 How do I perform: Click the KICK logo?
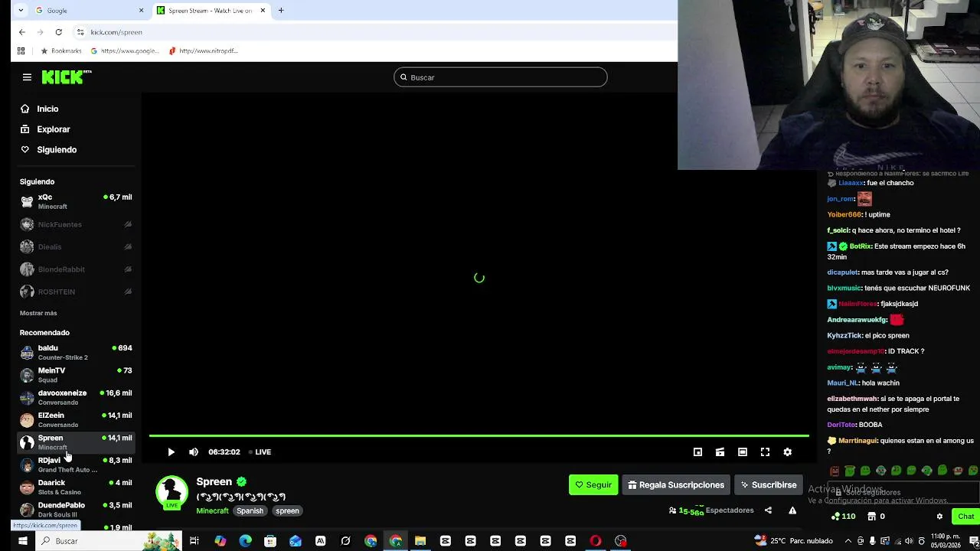point(66,77)
